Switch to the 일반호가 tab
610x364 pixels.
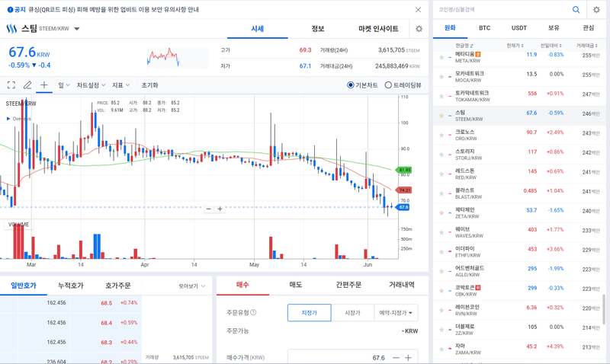[24, 286]
